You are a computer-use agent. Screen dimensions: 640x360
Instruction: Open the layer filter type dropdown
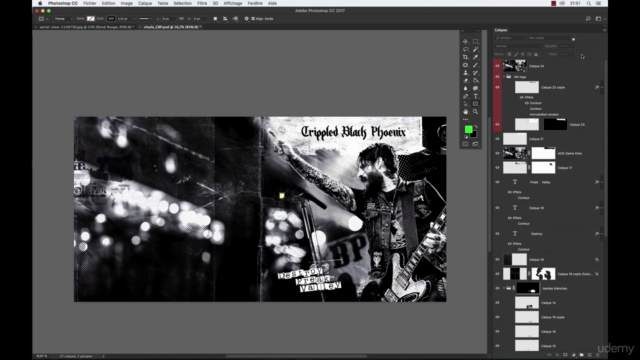click(x=509, y=38)
